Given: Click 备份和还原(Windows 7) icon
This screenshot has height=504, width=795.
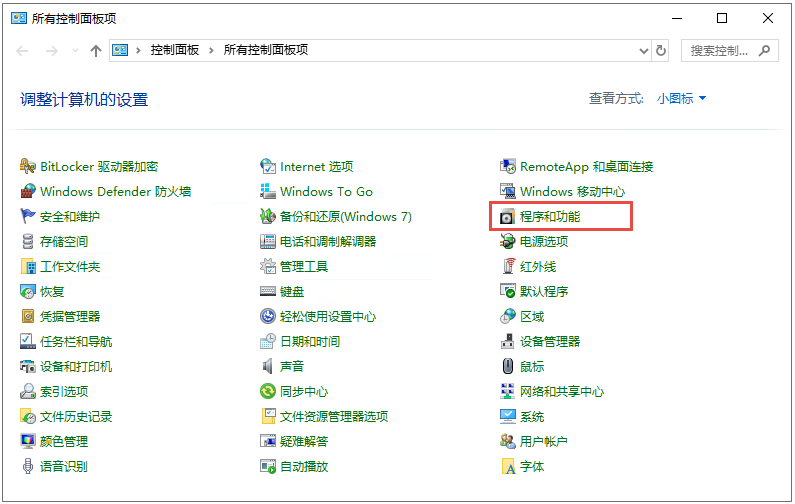Looking at the screenshot, I should point(268,217).
